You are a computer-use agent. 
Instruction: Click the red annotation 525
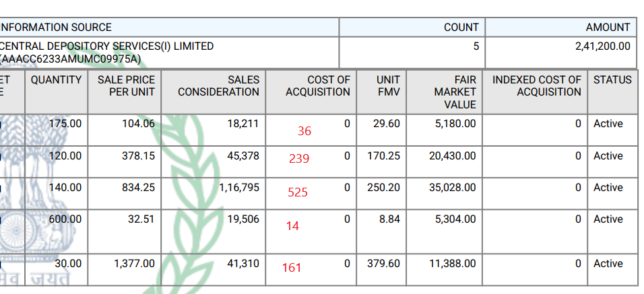[298, 192]
